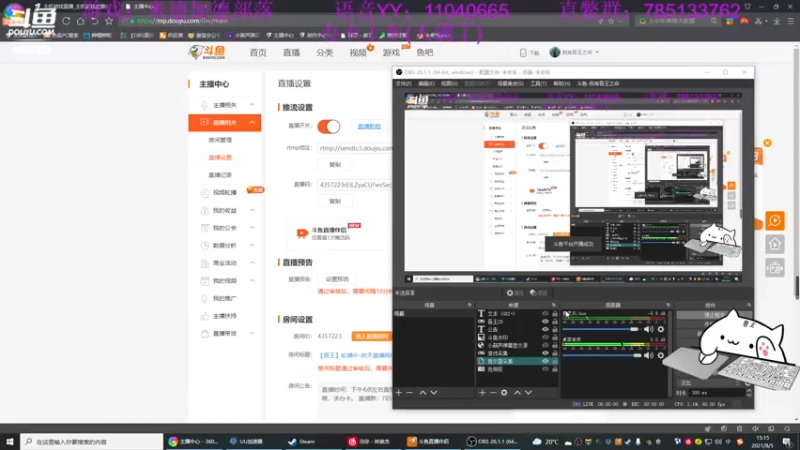Click the Windows taskbar search box
The height and width of the screenshot is (450, 800).
coord(92,441)
